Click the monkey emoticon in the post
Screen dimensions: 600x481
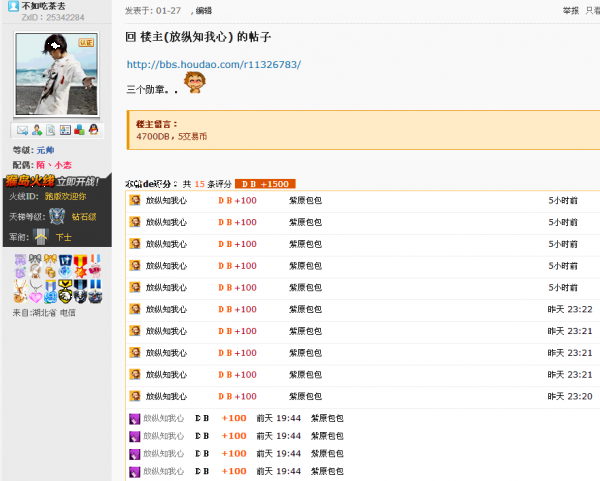195,82
